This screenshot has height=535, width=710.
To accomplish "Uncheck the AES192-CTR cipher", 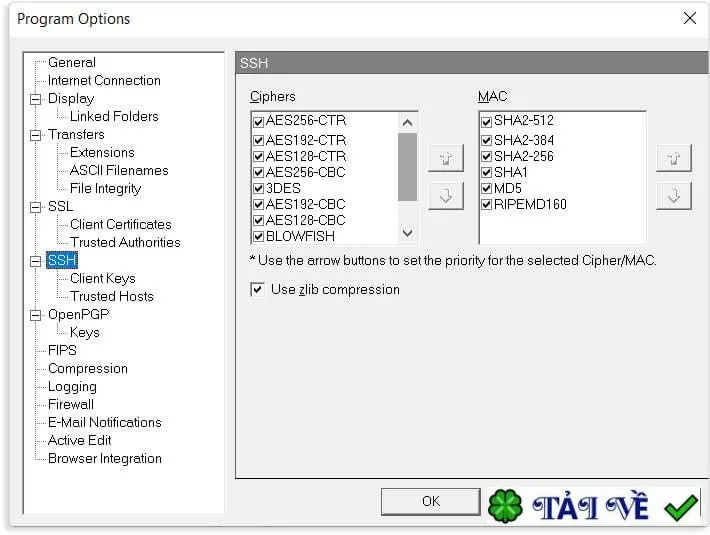I will point(259,140).
